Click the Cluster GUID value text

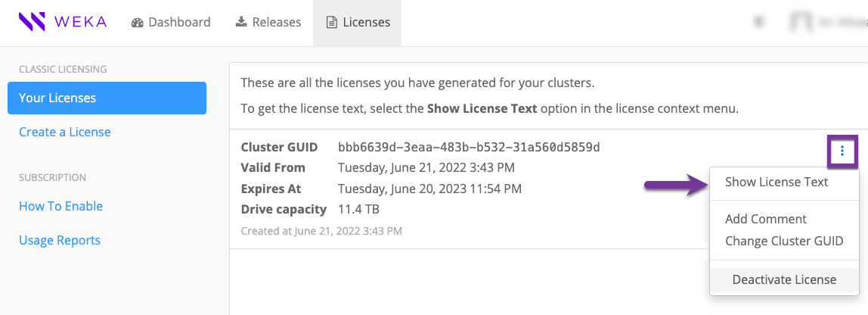pos(469,147)
